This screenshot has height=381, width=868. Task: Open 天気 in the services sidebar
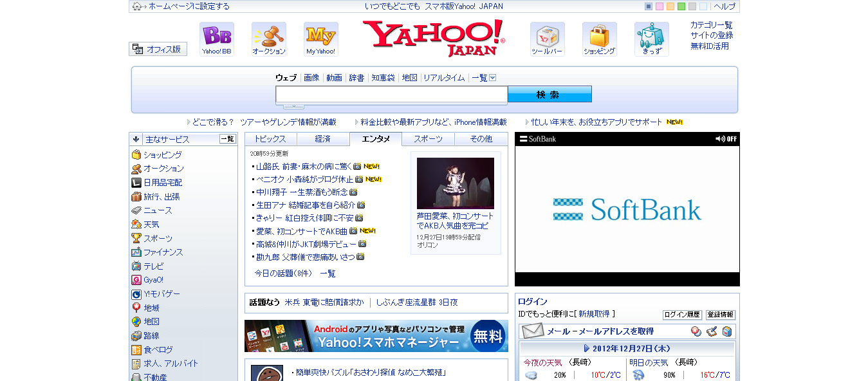(x=151, y=224)
